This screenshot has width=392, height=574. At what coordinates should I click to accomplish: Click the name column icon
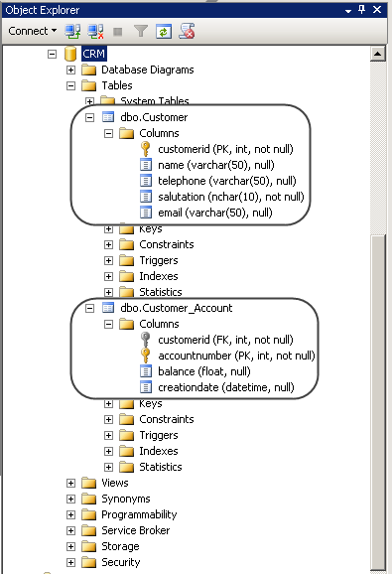tap(146, 165)
